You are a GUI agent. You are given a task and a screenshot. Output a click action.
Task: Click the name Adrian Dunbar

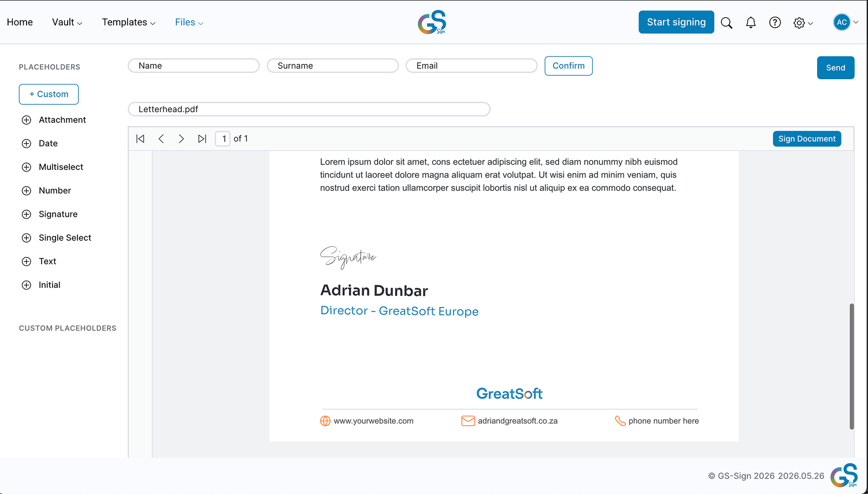click(374, 291)
